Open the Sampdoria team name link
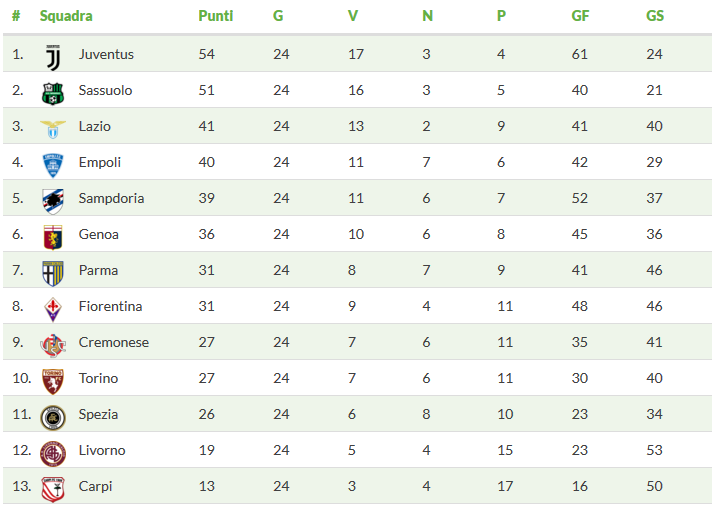 coord(111,198)
